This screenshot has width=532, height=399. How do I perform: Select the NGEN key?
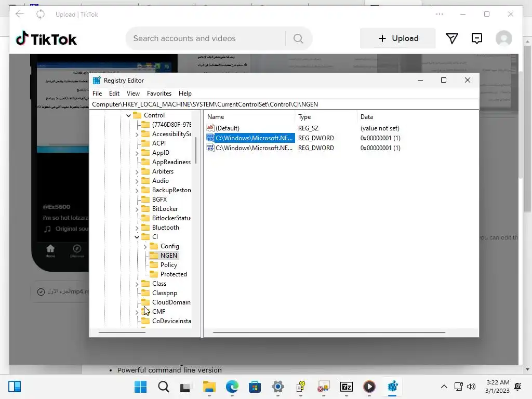click(x=169, y=256)
